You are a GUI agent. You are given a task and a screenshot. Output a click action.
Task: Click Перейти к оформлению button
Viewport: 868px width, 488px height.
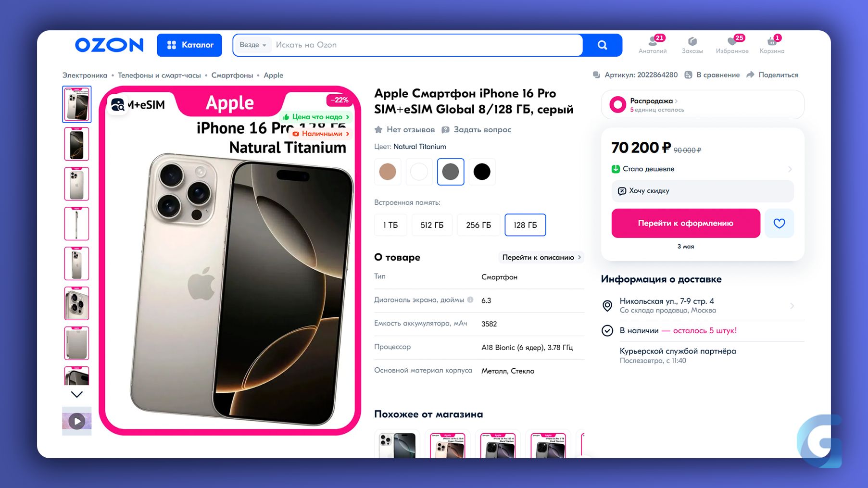(686, 223)
